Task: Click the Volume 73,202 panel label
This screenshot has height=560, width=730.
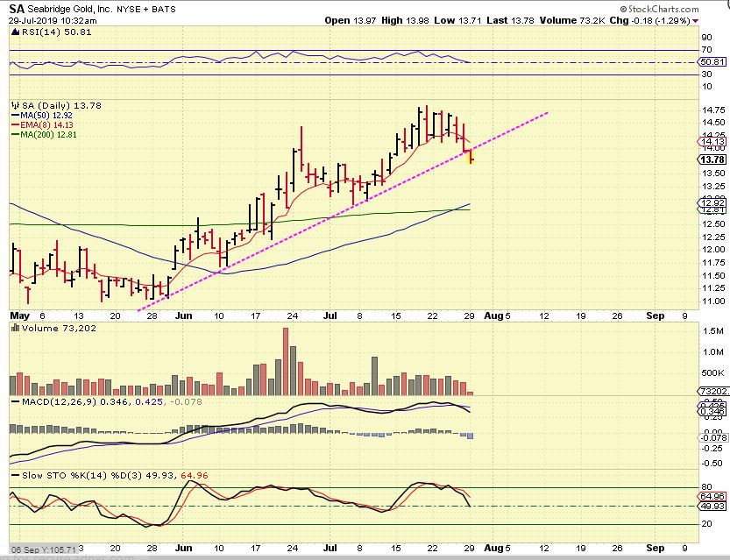Action: [x=59, y=328]
